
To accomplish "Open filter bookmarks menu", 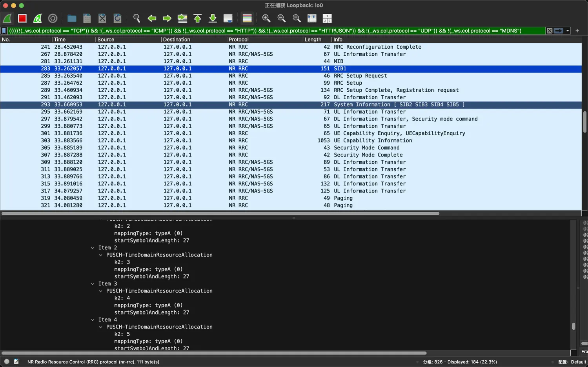I will pyautogui.click(x=4, y=31).
